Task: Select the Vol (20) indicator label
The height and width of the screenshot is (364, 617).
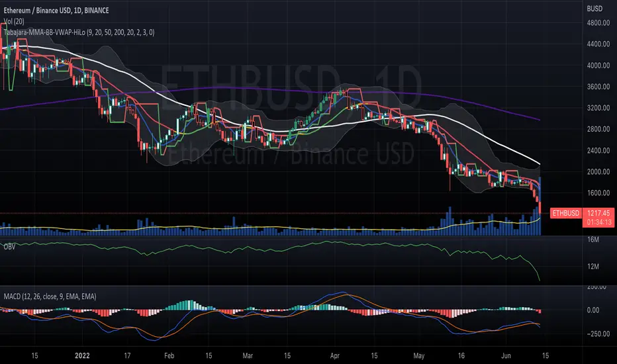Action: pos(14,22)
